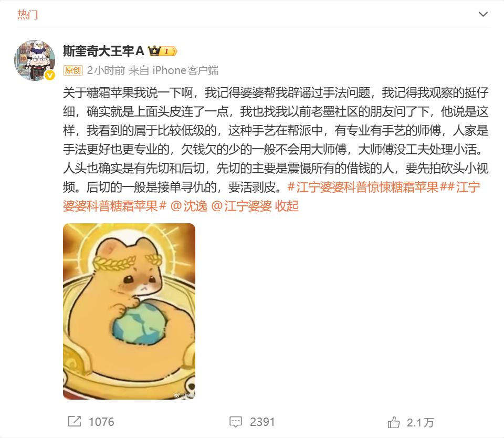
Task: Open mention @江宁婆婆
Action: [241, 206]
